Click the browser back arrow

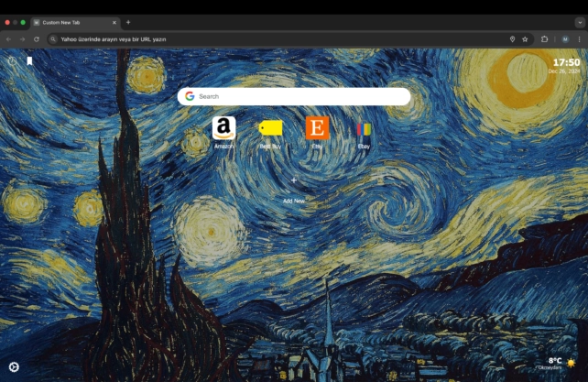8,39
